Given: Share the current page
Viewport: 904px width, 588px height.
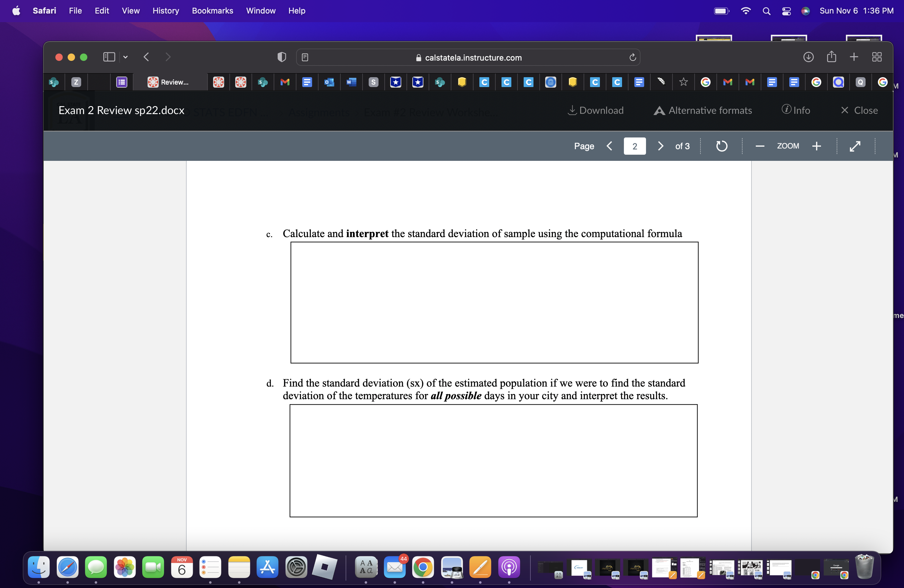Looking at the screenshot, I should (832, 57).
